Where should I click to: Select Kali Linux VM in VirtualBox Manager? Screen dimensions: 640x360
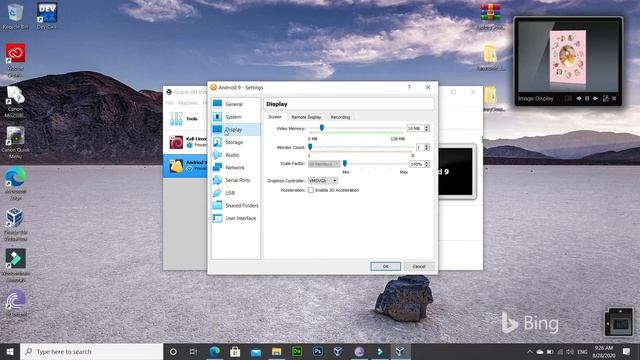tap(186, 142)
